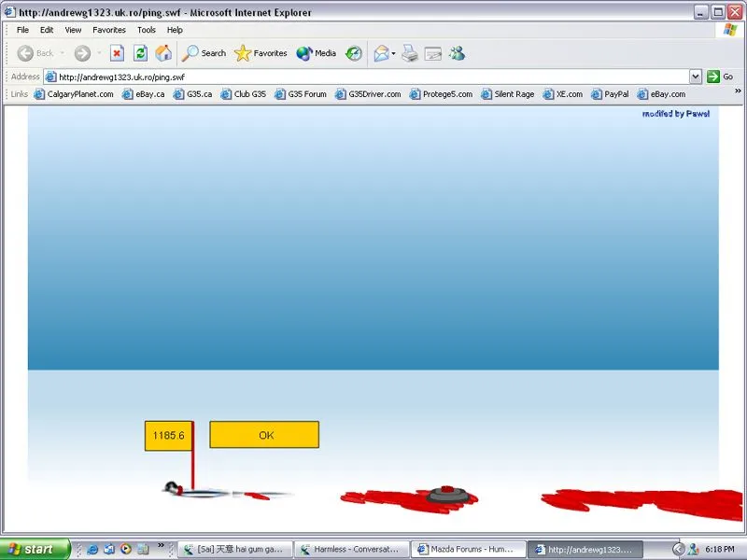The height and width of the screenshot is (560, 747).
Task: Open the View menu
Action: click(73, 30)
